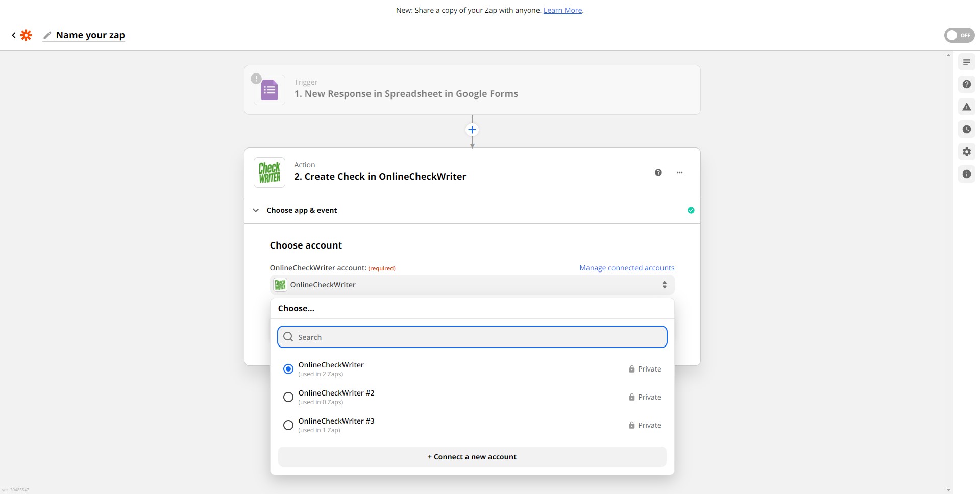Select the OnlineCheckWriter #3 account radio
Screen dimensions: 980x494
[288, 425]
